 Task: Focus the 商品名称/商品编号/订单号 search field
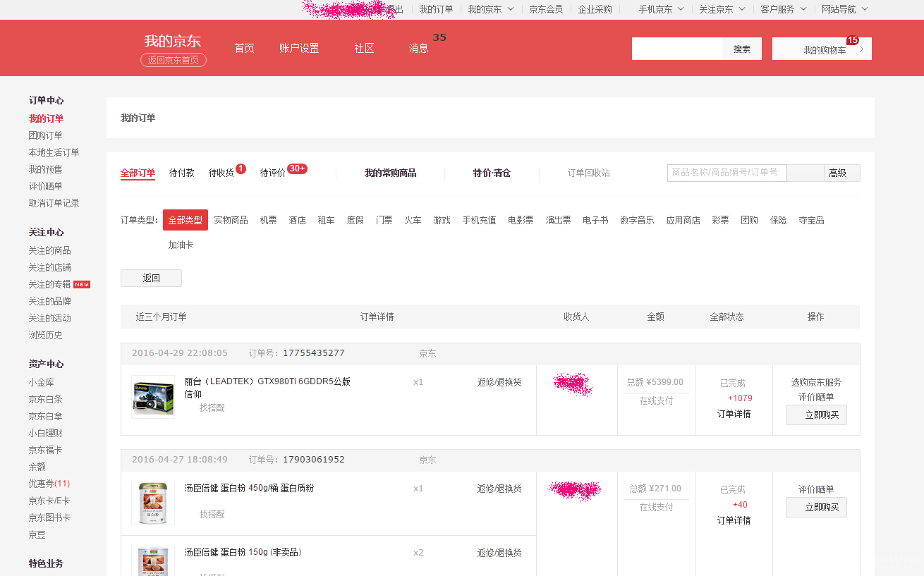tap(727, 173)
